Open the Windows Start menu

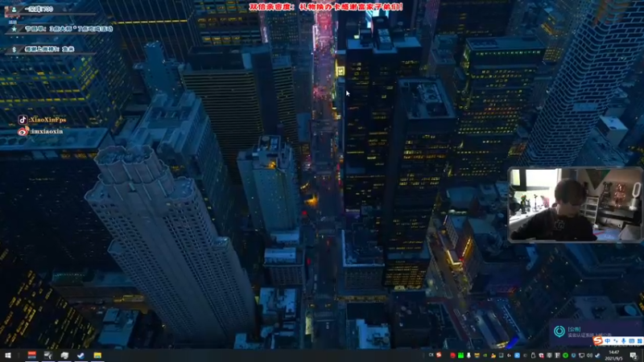pyautogui.click(x=8, y=356)
